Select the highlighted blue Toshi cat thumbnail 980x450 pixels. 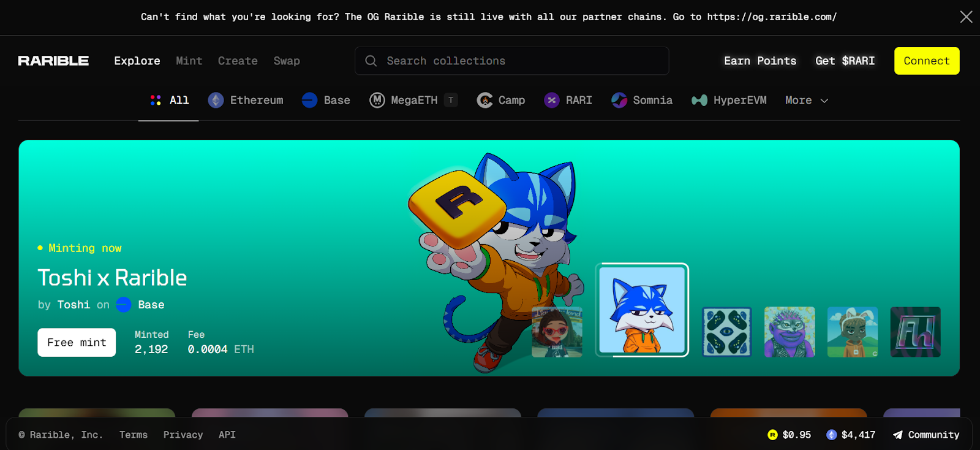(x=642, y=310)
